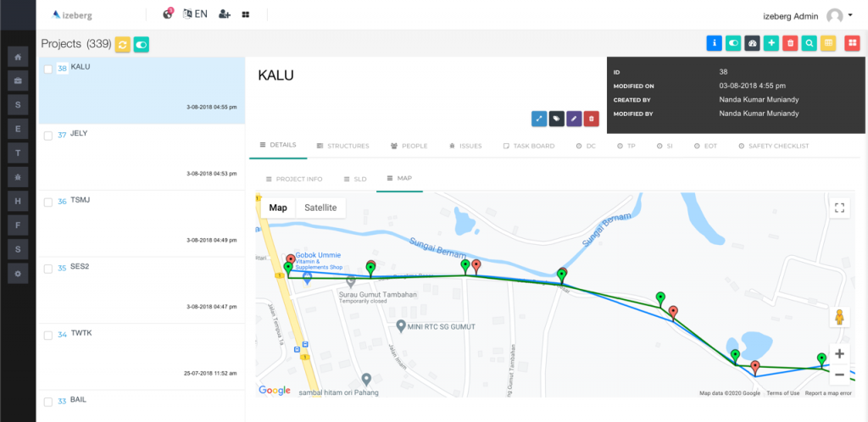868x422 pixels.
Task: Click the add user icon in header
Action: point(224,14)
